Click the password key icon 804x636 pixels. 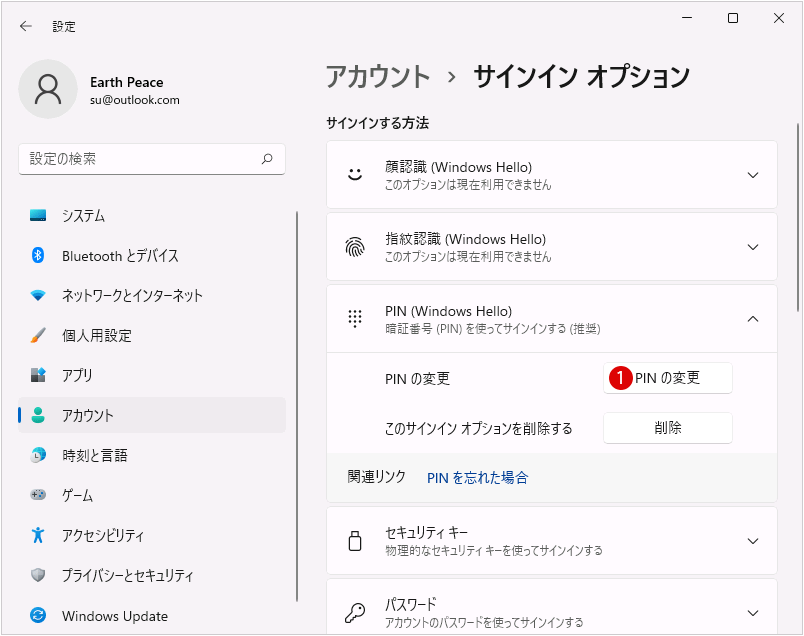[x=355, y=612]
